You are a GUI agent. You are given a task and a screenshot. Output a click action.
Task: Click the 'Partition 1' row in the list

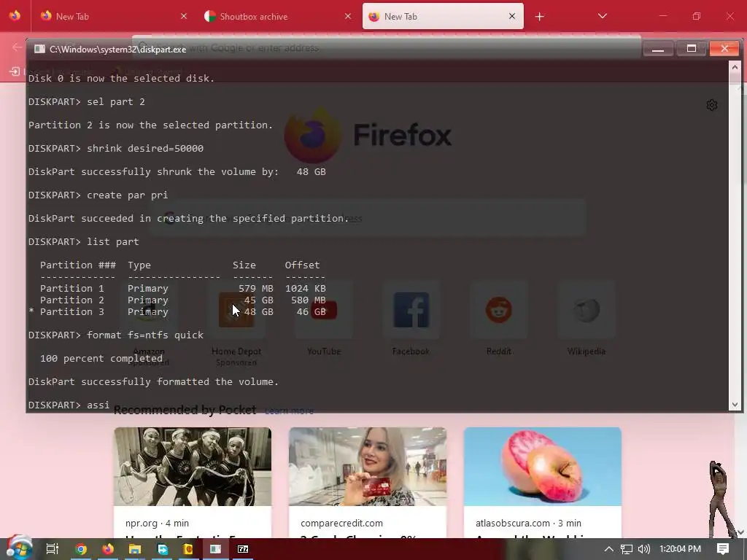coord(183,289)
